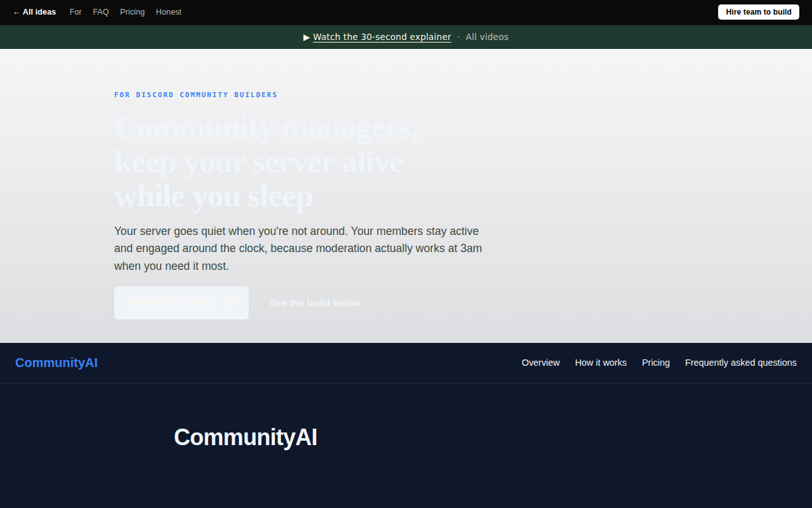Click Unlock the dossier $5 button
The image size is (812, 508).
(x=181, y=303)
